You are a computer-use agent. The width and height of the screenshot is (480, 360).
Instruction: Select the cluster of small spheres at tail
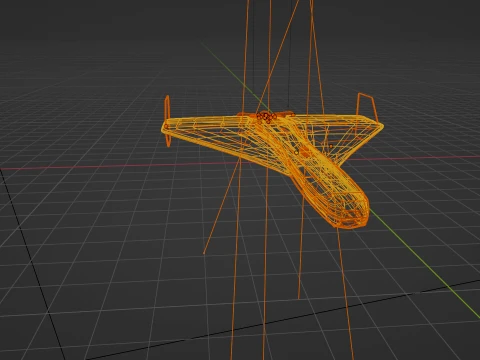click(266, 117)
